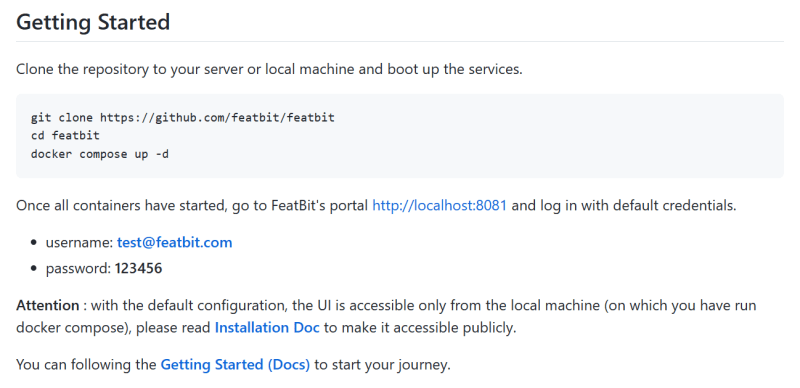Click the password value 123456

tap(138, 269)
